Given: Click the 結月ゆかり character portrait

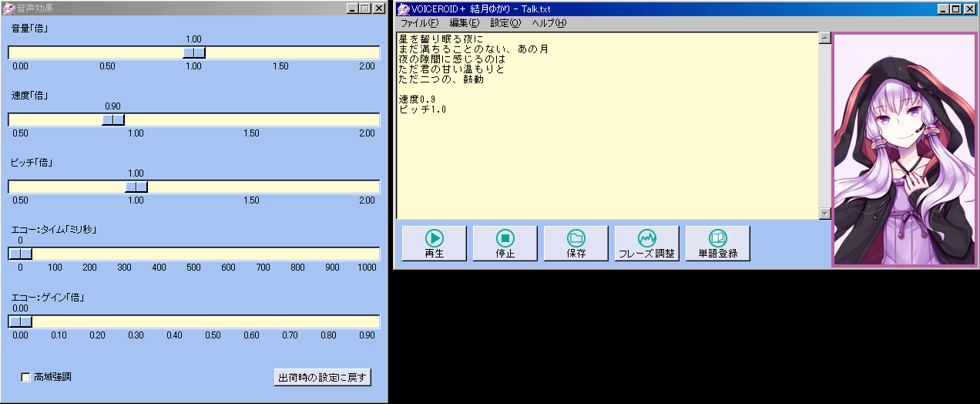Looking at the screenshot, I should click(x=904, y=149).
